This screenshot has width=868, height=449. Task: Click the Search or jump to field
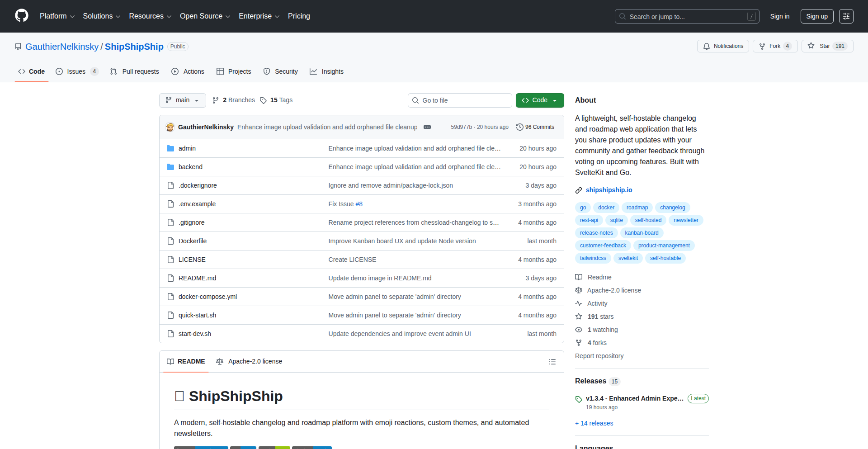click(x=687, y=16)
